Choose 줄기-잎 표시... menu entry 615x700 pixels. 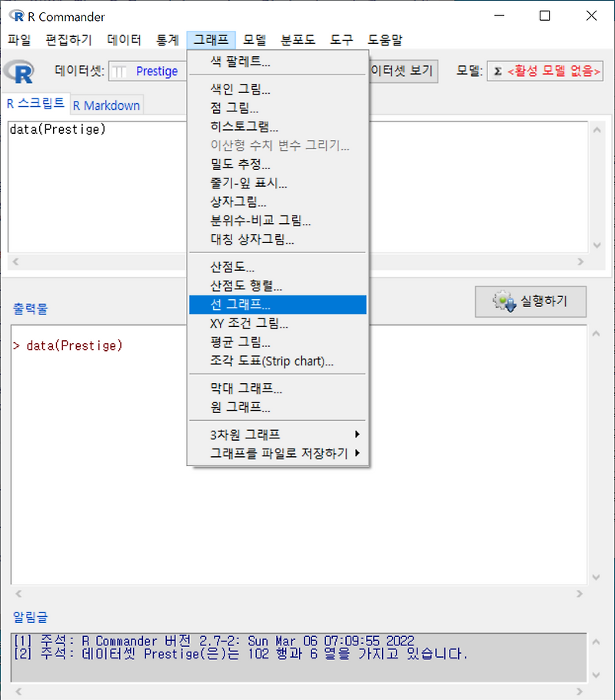[278, 182]
